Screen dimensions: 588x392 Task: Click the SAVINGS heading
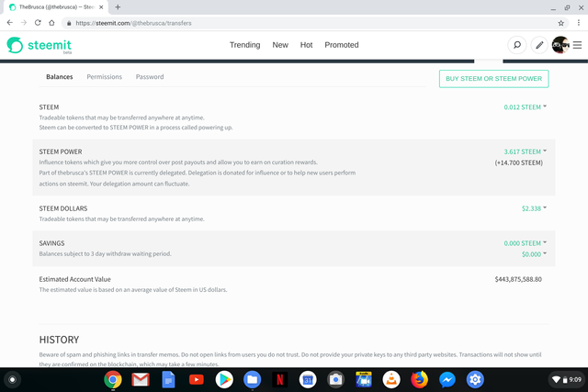click(51, 243)
